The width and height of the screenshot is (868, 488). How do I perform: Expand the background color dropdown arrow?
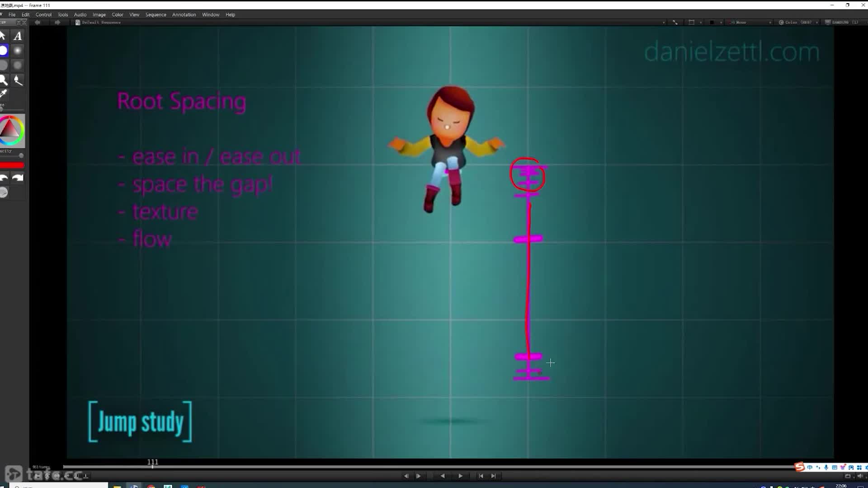click(721, 22)
